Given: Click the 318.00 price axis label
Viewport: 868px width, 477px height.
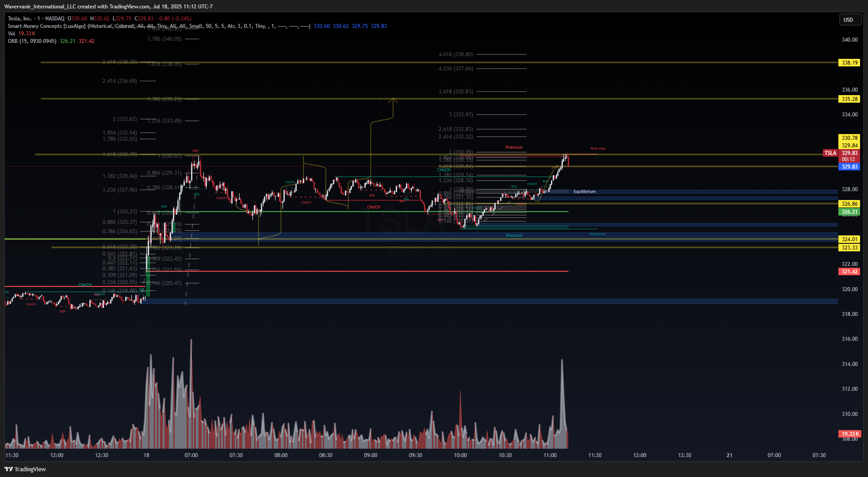Looking at the screenshot, I should click(x=849, y=314).
